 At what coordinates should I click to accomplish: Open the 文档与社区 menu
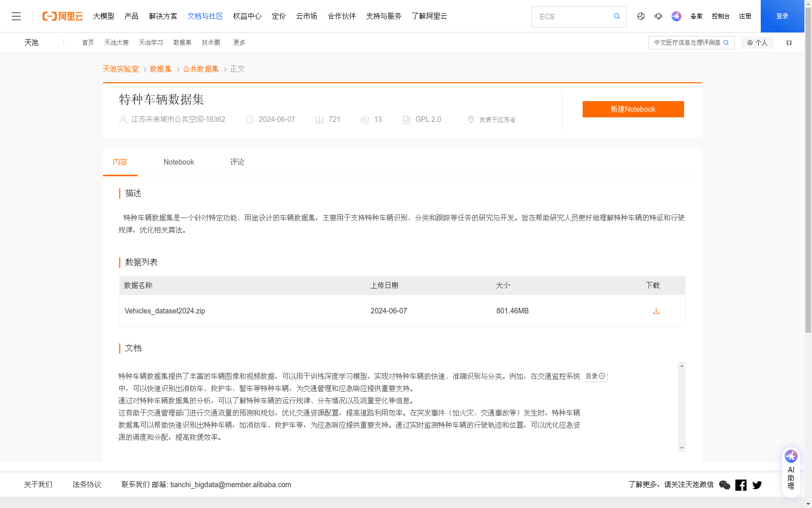(205, 16)
